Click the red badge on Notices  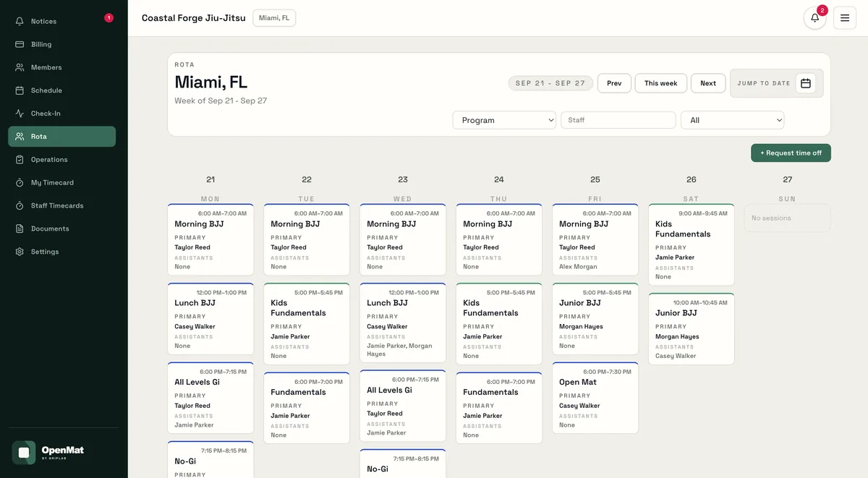pyautogui.click(x=109, y=18)
